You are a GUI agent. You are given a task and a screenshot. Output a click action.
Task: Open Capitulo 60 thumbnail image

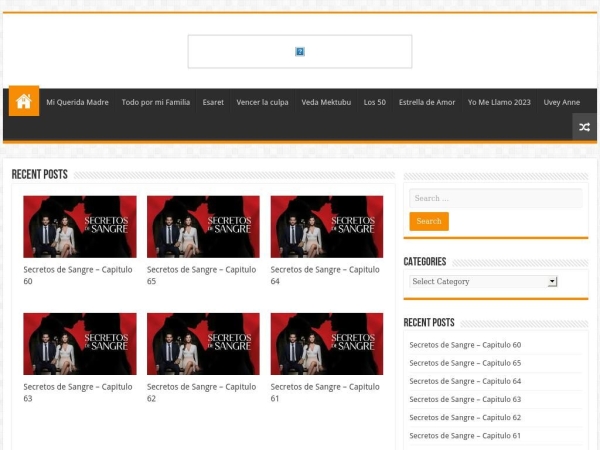point(80,227)
